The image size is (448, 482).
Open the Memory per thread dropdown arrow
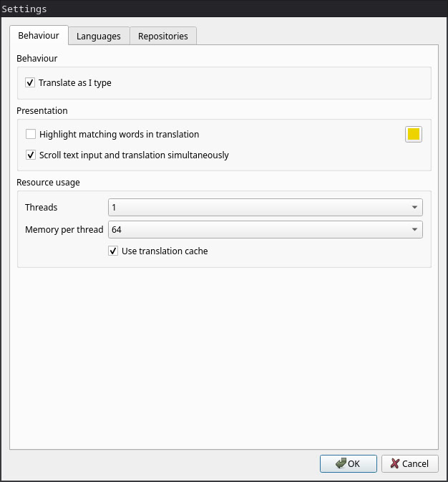[x=414, y=230]
